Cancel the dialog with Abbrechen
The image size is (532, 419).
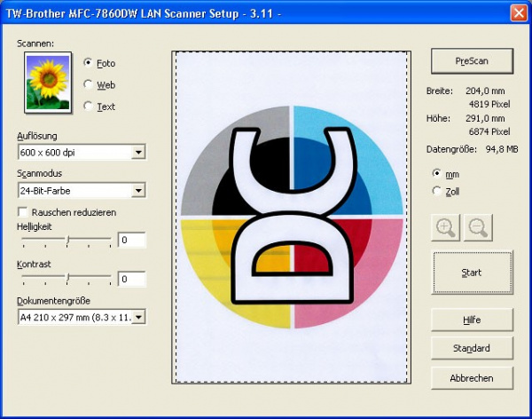click(x=472, y=377)
